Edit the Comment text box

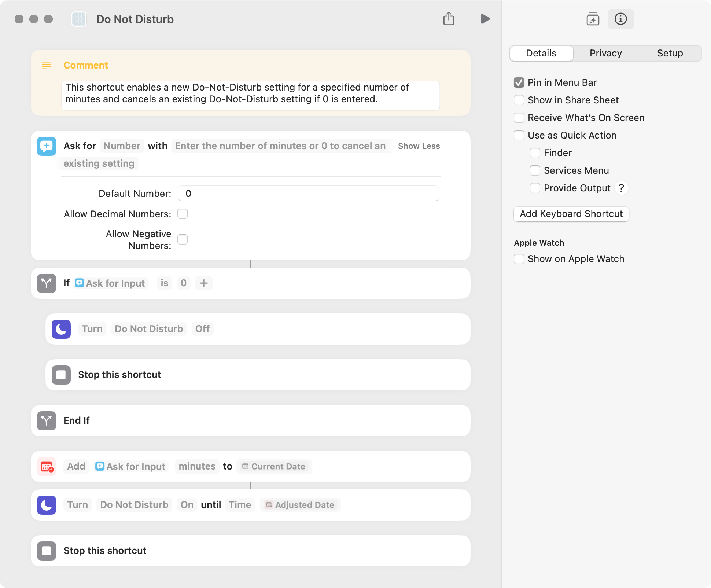[x=251, y=95]
